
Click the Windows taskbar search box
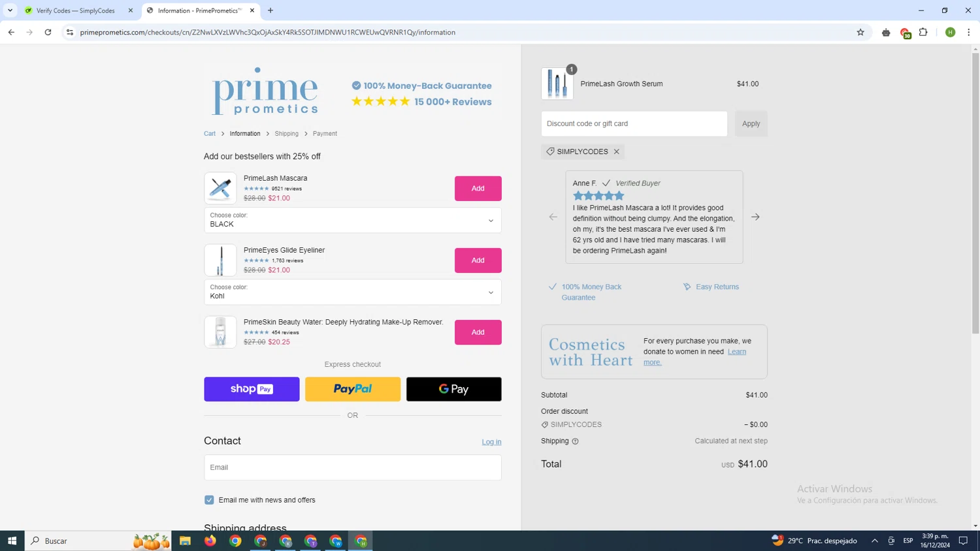coord(98,541)
